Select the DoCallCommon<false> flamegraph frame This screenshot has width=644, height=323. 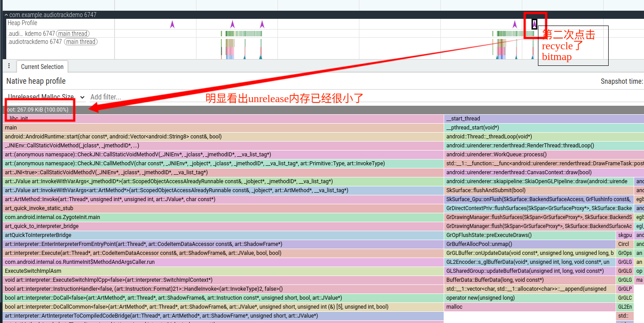(x=223, y=307)
